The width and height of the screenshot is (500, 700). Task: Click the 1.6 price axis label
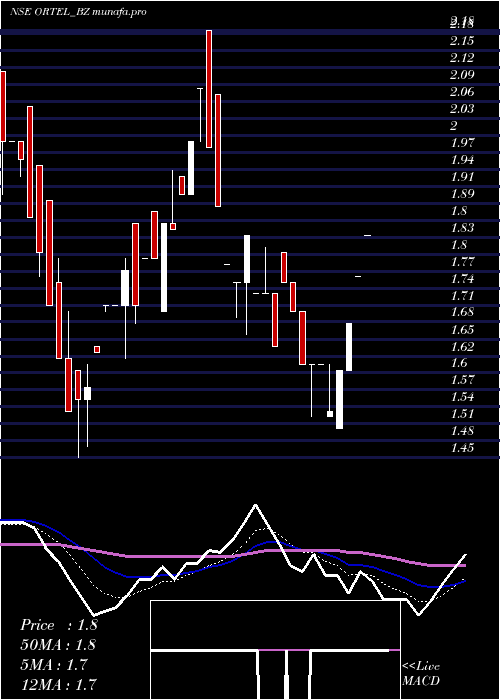(459, 363)
